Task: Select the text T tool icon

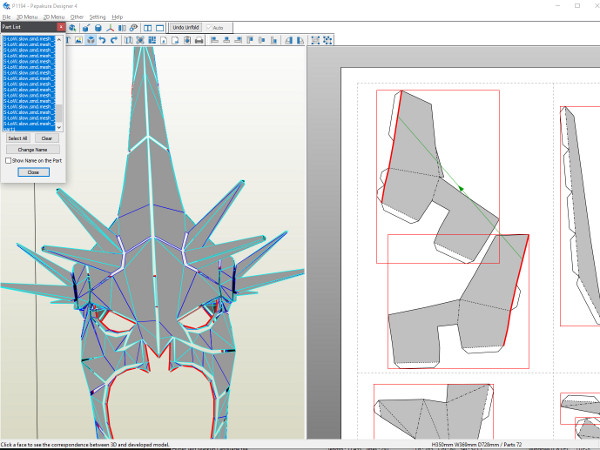Action: 68,40
